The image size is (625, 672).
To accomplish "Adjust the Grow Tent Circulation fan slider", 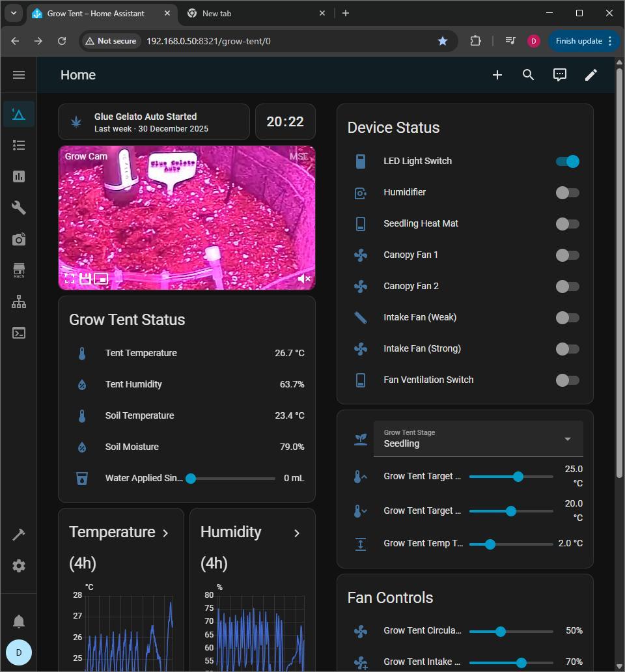I will [x=500, y=631].
